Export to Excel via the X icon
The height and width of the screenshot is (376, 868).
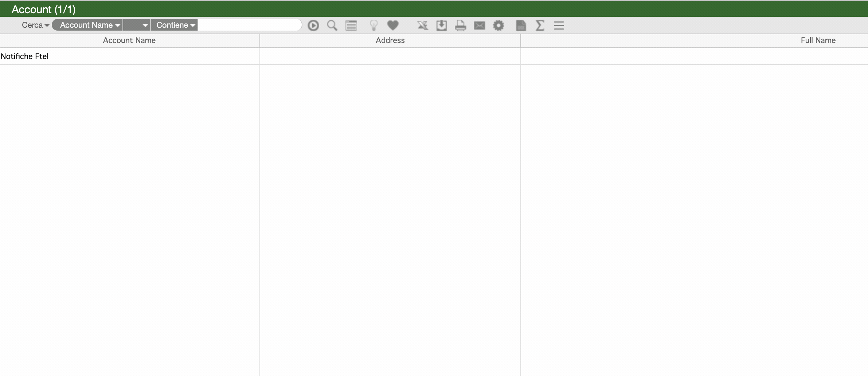click(422, 26)
